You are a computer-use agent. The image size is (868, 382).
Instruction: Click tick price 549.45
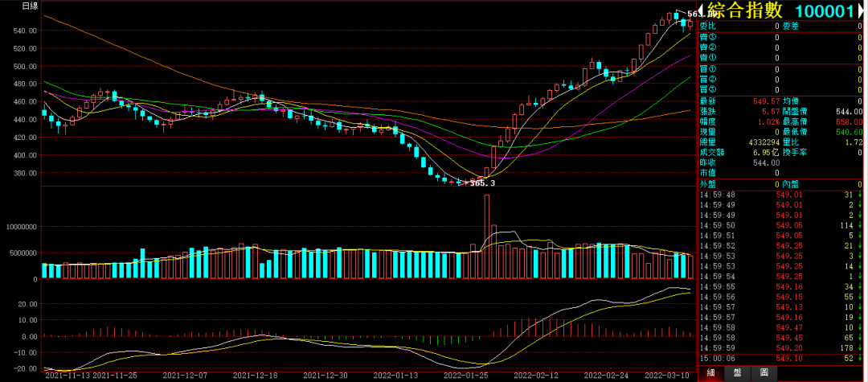[788, 337]
